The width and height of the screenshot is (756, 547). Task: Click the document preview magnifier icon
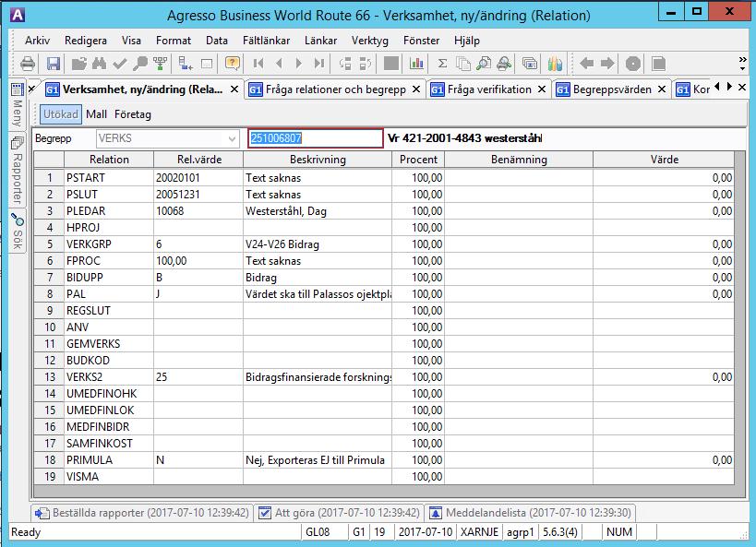(x=483, y=64)
